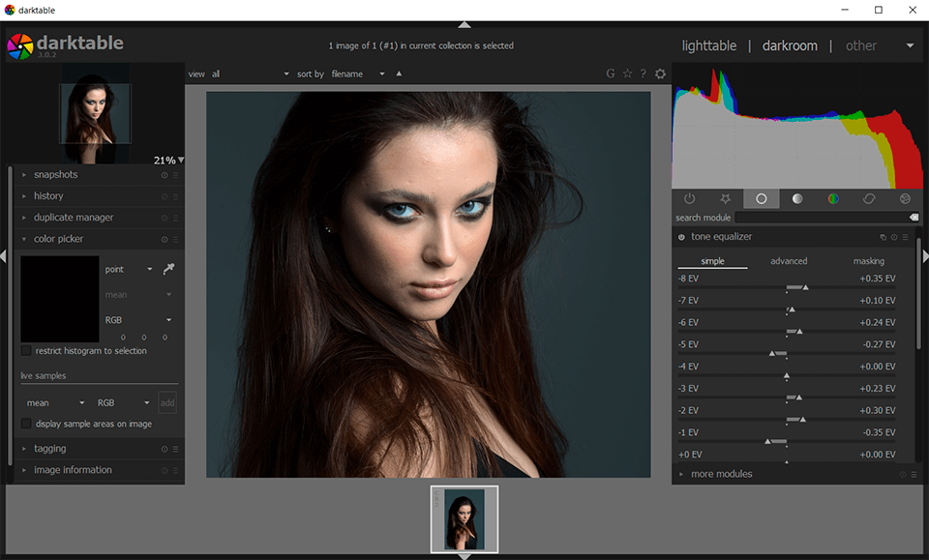Switch to the lighttable view
Image resolution: width=929 pixels, height=560 pixels.
tap(709, 45)
